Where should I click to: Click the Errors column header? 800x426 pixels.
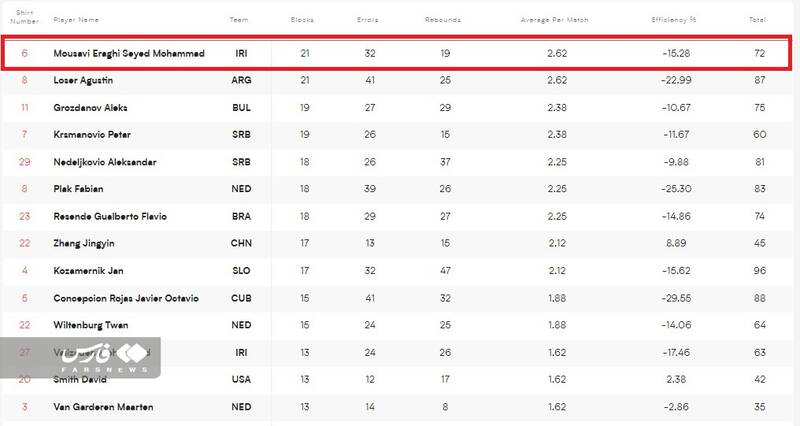point(367,19)
